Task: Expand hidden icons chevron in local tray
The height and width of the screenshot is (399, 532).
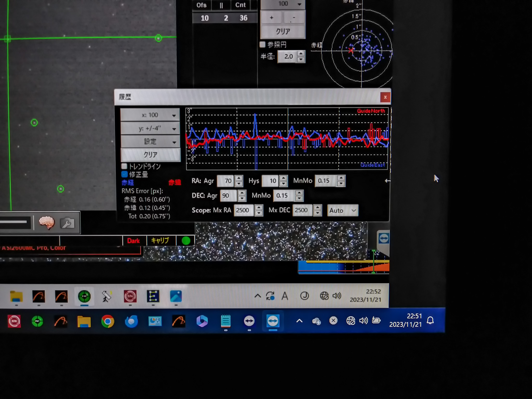Action: point(299,321)
